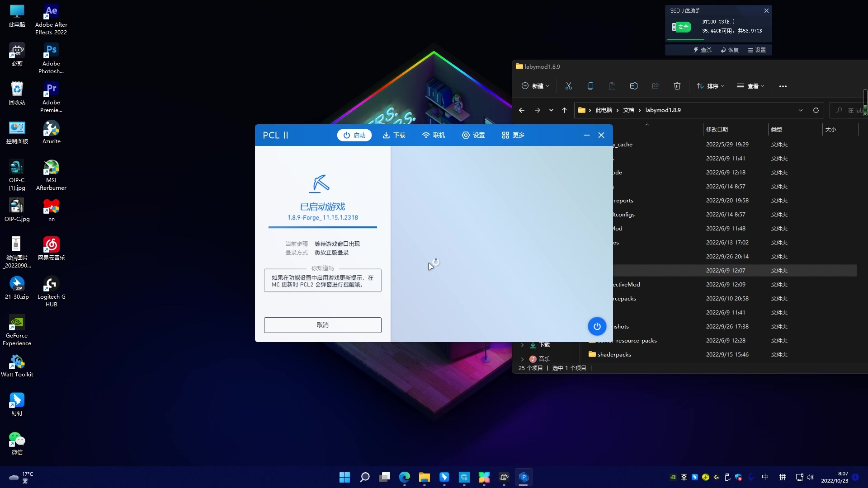Open the 查看 view dropdown
The width and height of the screenshot is (868, 488).
(x=750, y=86)
